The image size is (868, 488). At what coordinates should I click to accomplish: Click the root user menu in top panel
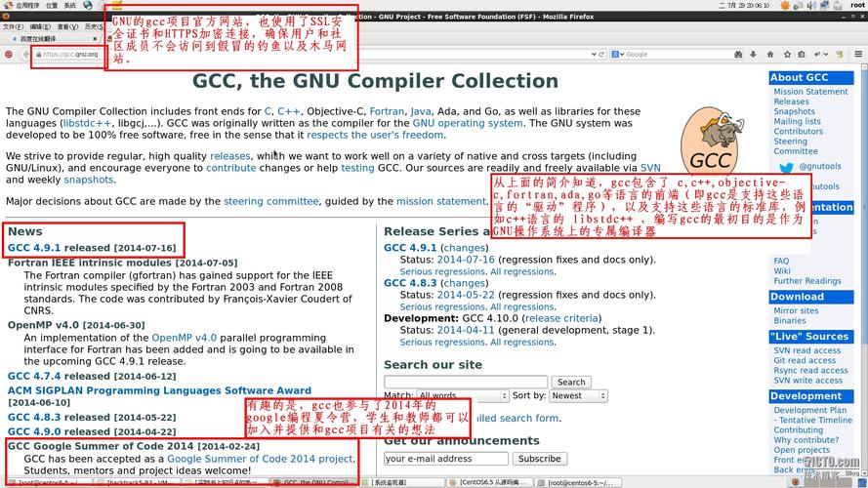[x=857, y=5]
